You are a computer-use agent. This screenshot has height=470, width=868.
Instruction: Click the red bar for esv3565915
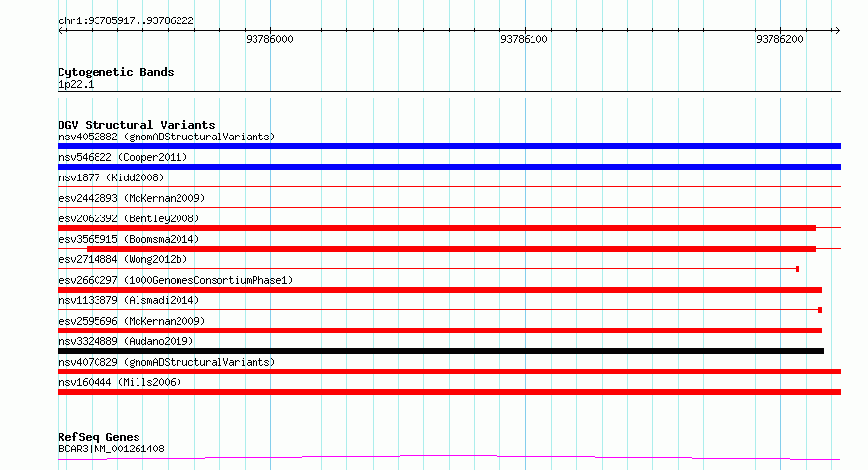tap(452, 249)
